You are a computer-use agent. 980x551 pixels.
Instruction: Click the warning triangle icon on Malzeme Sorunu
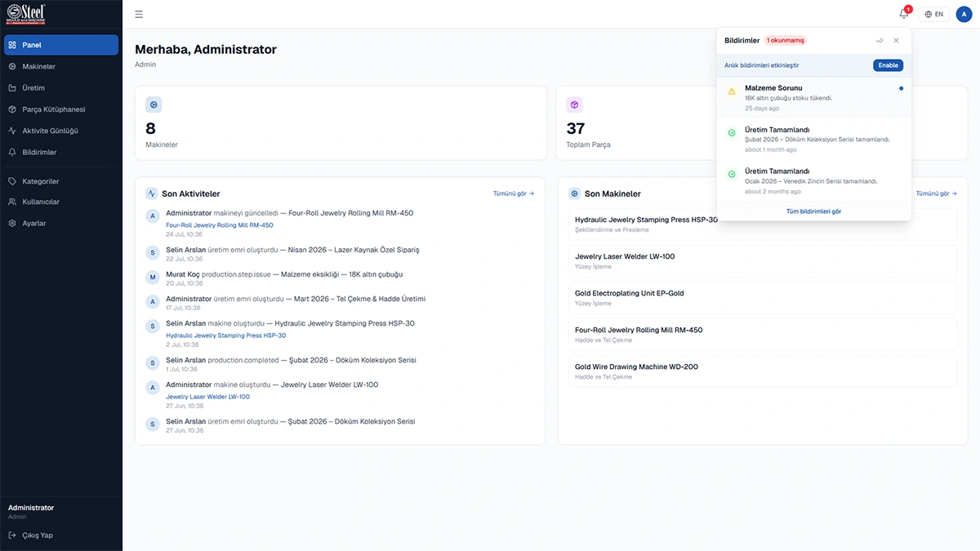pyautogui.click(x=732, y=91)
